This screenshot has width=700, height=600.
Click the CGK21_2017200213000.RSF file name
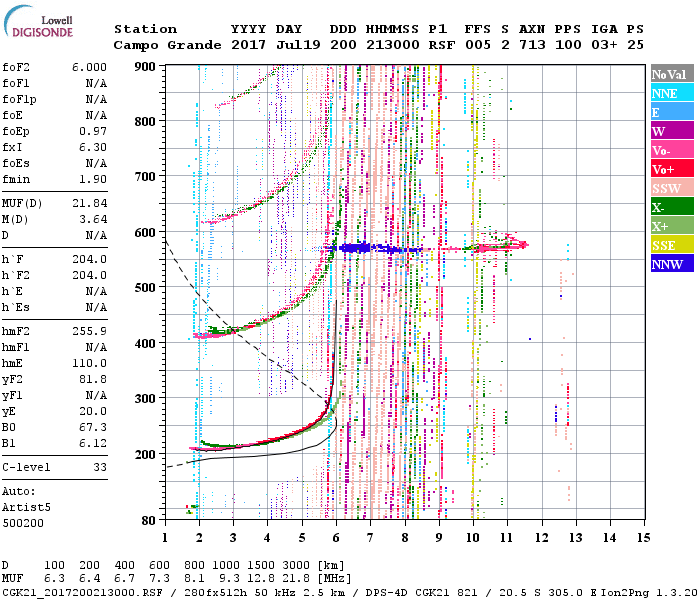[82, 592]
